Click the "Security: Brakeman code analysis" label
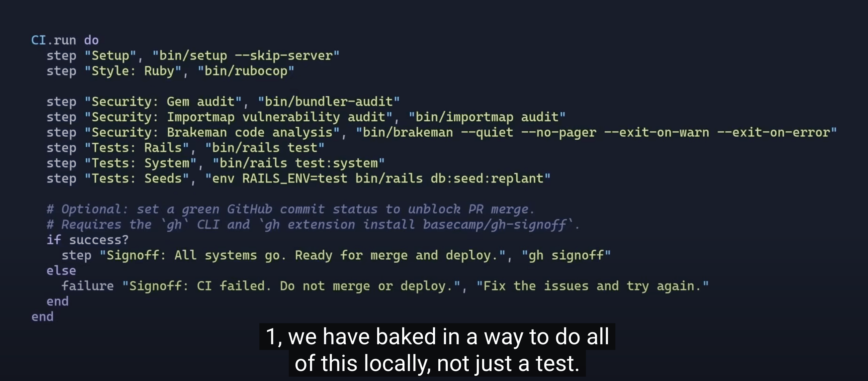This screenshot has width=868, height=381. click(212, 132)
